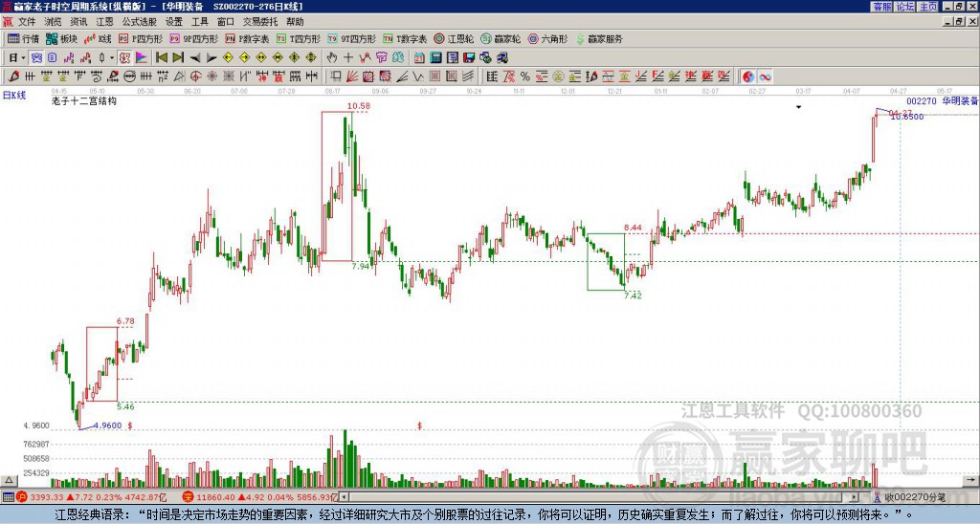Screen dimensions: 980x524
Task: Select the zigzag wave line tool
Action: (x=417, y=76)
